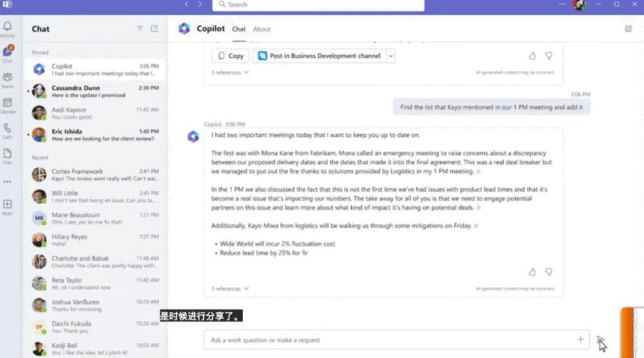Screen dimensions: 644x358
Task: Open Charlotte and Babak chat
Action: 95,261
